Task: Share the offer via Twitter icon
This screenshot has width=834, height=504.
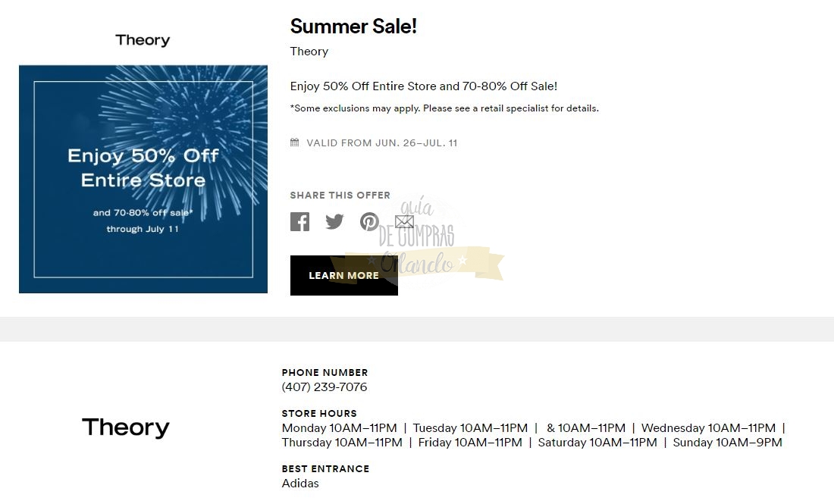Action: pyautogui.click(x=334, y=221)
